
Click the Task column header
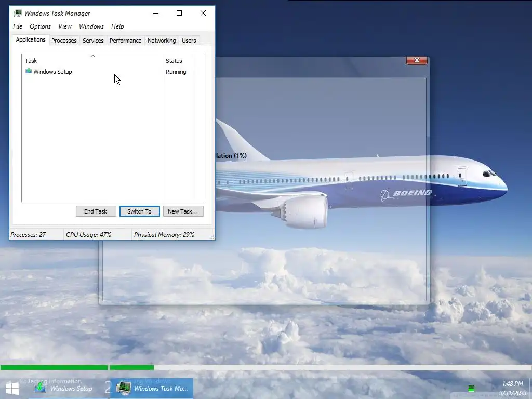point(92,61)
